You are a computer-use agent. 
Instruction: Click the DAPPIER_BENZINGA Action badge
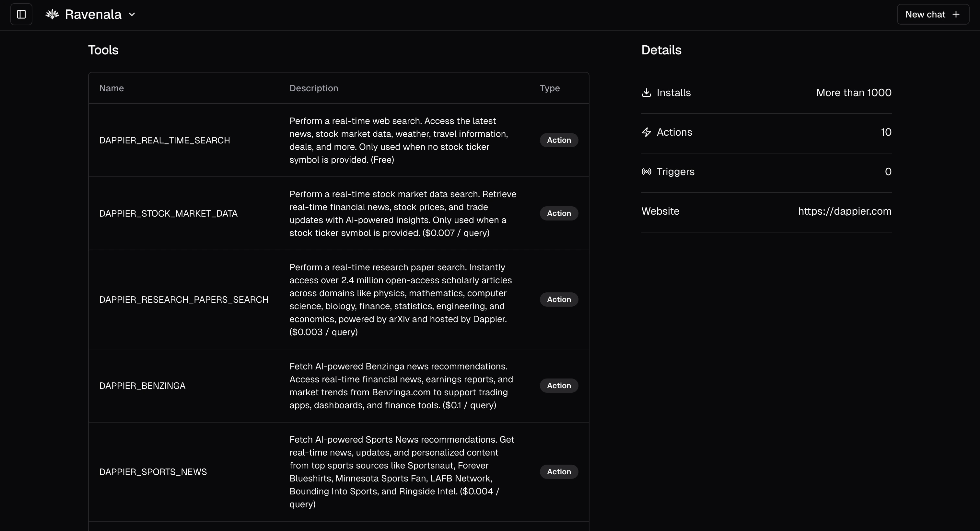(x=558, y=386)
